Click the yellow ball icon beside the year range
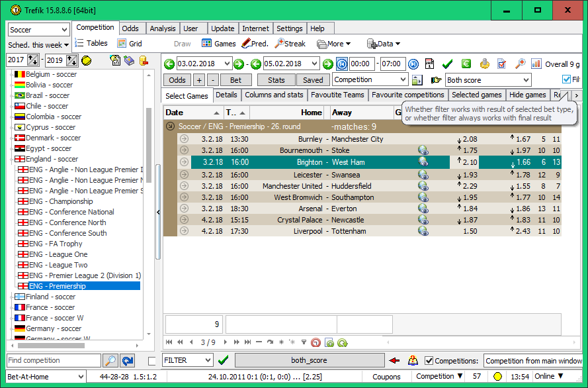This screenshot has width=588, height=388. pyautogui.click(x=87, y=60)
